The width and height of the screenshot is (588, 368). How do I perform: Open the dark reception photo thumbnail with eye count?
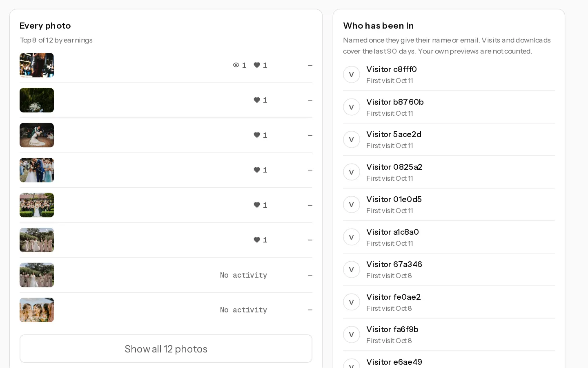point(37,65)
